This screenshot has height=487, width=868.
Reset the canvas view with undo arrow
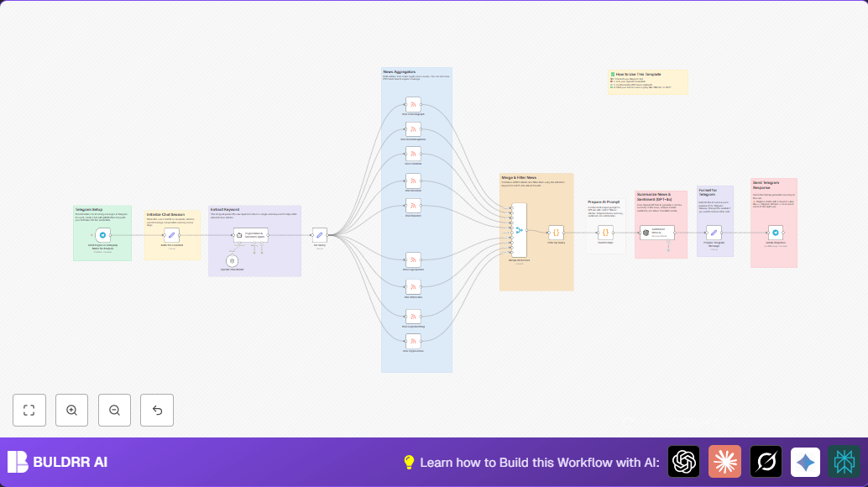pos(157,410)
